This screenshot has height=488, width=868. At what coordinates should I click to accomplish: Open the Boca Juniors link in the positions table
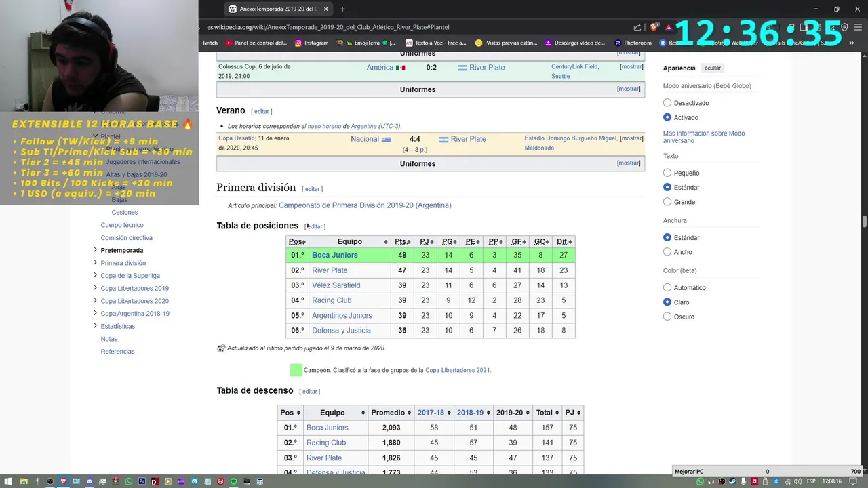coord(334,255)
